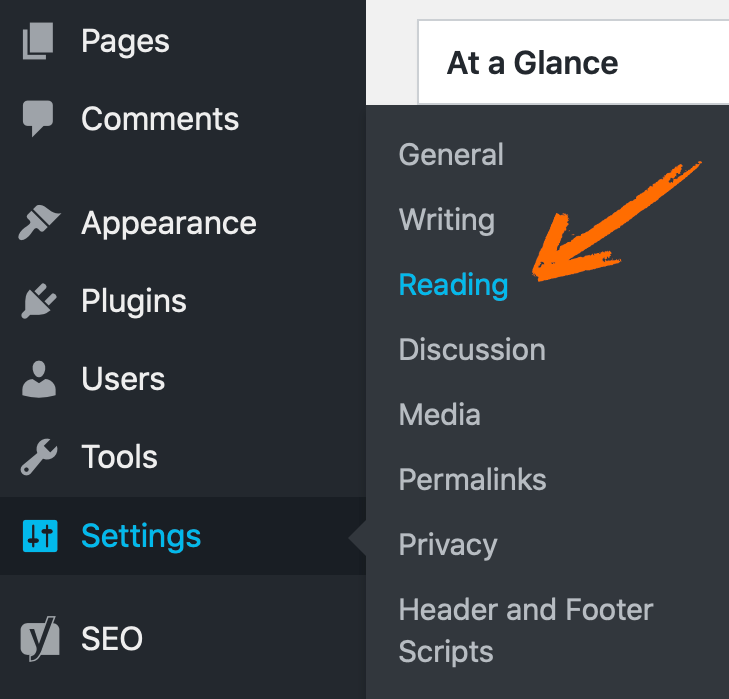Screen dimensions: 729x699
Task: Click the Tools wrench icon
Action: pos(39,457)
